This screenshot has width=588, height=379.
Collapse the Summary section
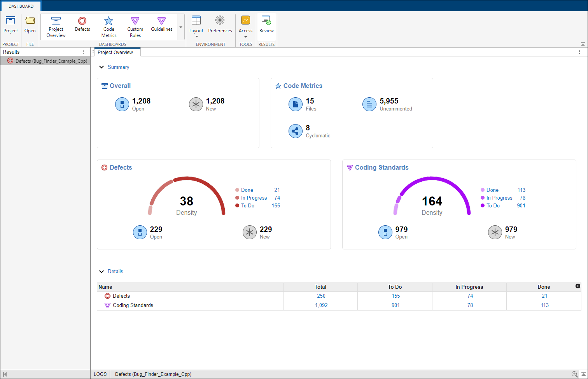click(101, 67)
